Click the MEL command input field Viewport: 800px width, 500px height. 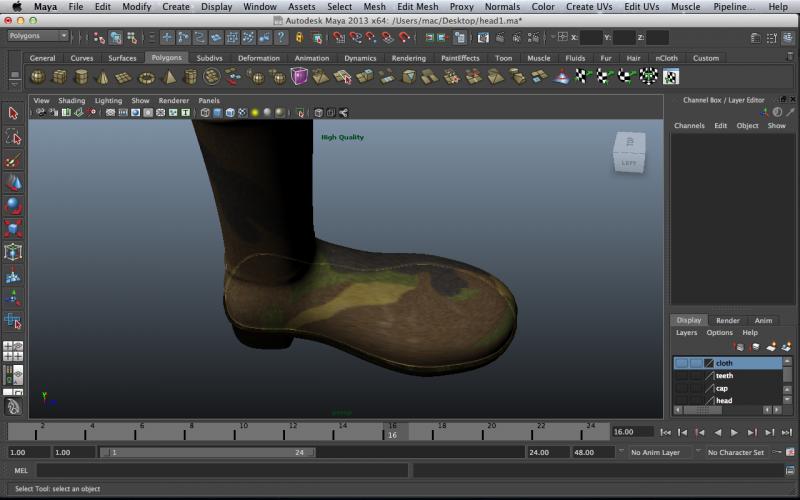pyautogui.click(x=222, y=470)
